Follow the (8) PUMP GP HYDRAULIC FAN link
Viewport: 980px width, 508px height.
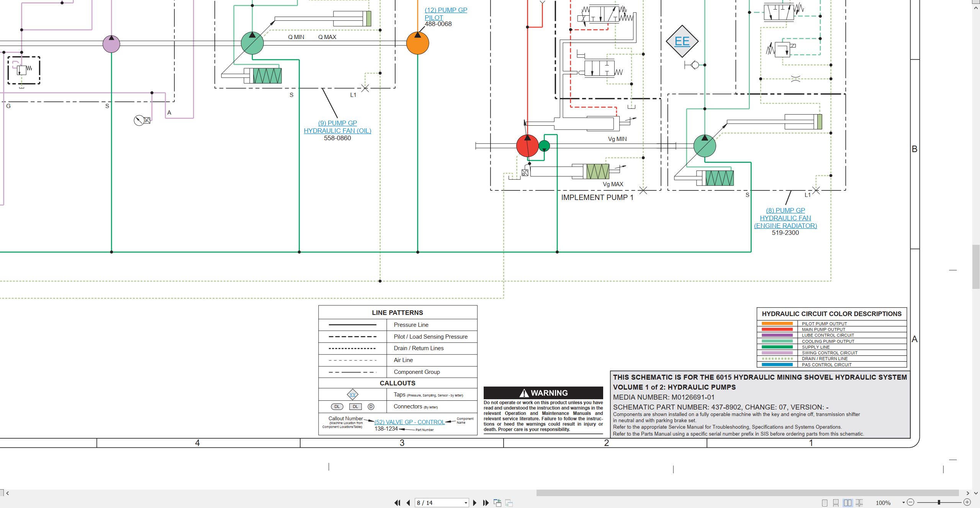coord(785,218)
